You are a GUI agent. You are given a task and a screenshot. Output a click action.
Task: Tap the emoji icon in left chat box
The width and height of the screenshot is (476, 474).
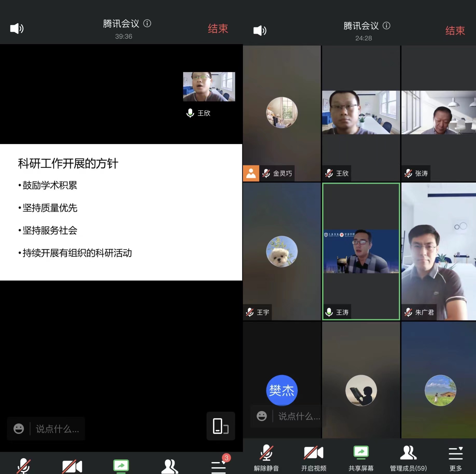19,429
